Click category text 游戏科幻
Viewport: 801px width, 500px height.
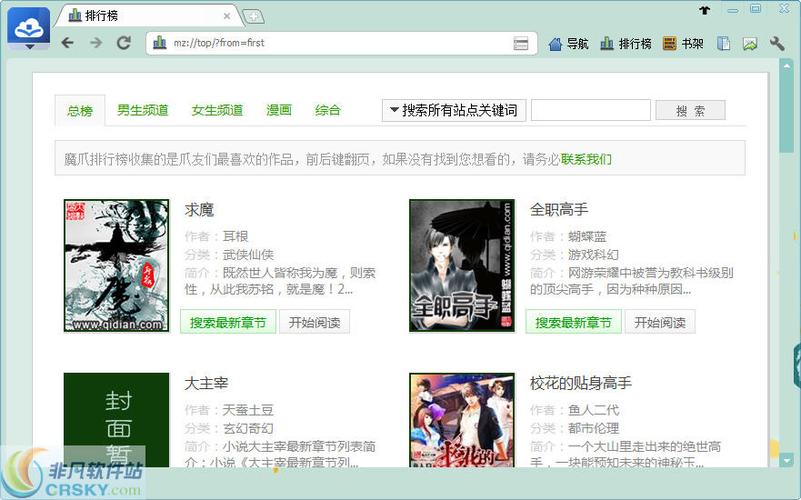point(594,254)
